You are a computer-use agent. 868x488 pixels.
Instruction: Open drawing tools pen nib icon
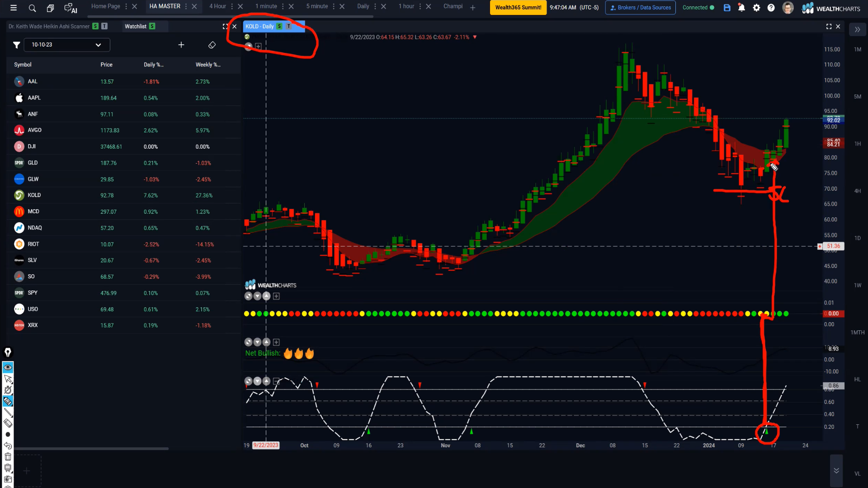(8, 352)
